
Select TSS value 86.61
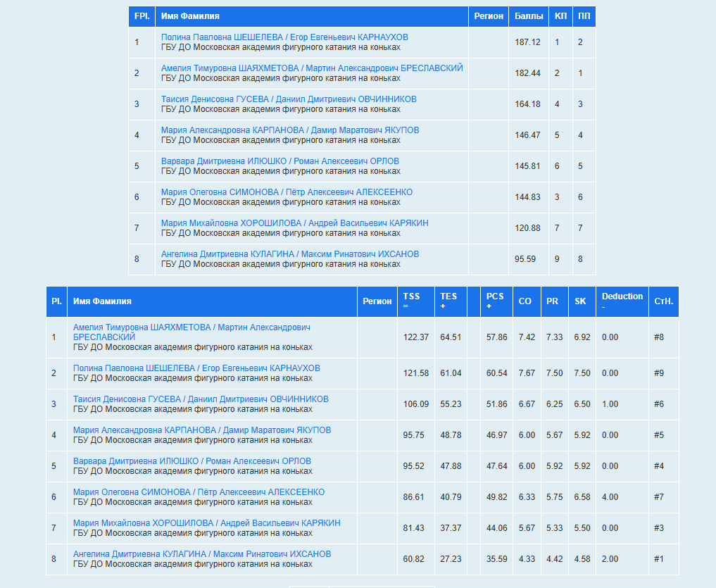tap(414, 497)
